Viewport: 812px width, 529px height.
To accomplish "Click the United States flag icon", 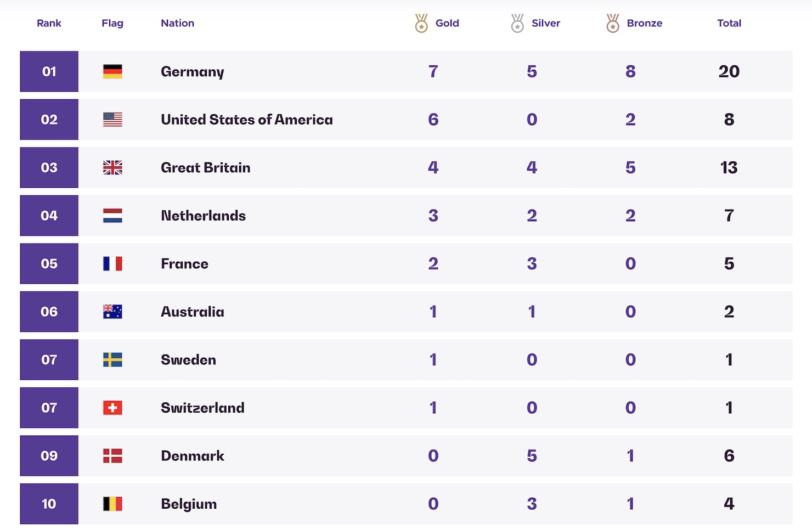I will (x=112, y=120).
